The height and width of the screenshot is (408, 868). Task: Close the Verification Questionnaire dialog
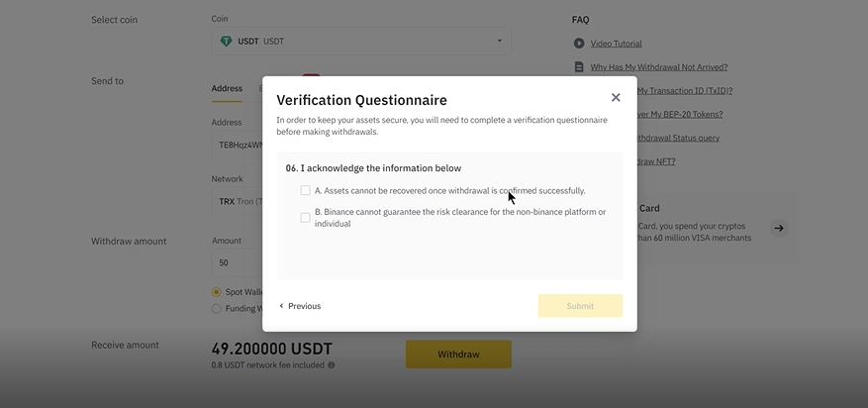tap(616, 97)
